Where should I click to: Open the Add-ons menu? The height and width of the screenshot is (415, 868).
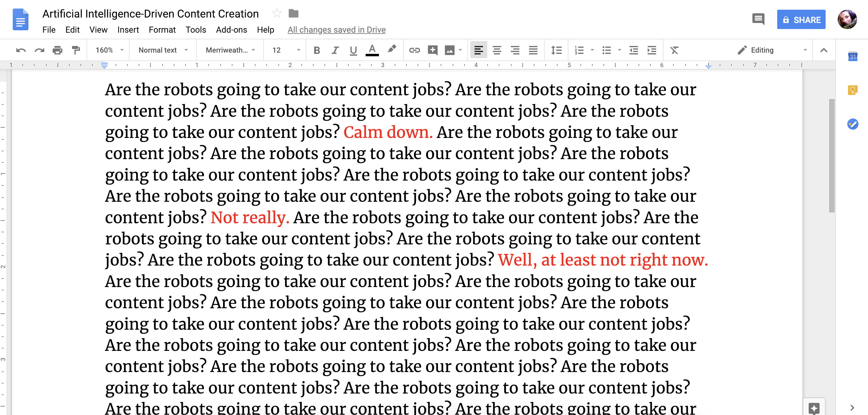click(232, 30)
